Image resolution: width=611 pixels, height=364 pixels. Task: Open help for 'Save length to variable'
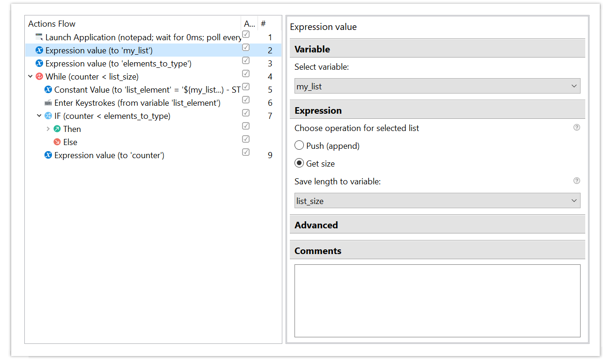[577, 181]
